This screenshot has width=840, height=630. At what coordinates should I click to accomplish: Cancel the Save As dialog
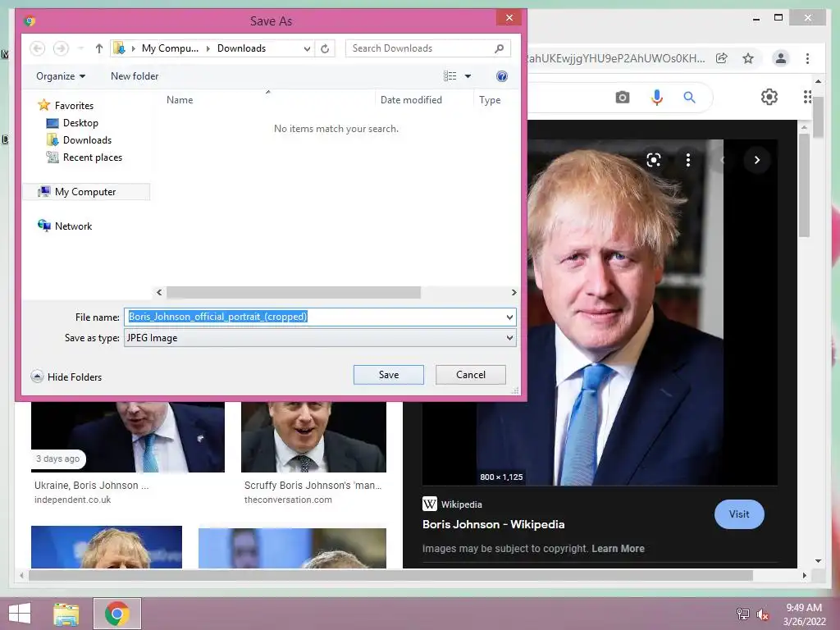[470, 375]
